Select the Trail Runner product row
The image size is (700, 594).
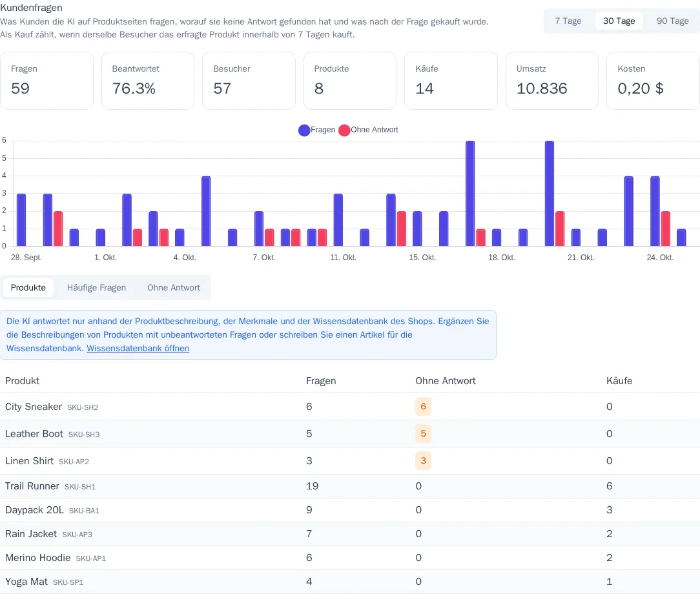pos(350,486)
